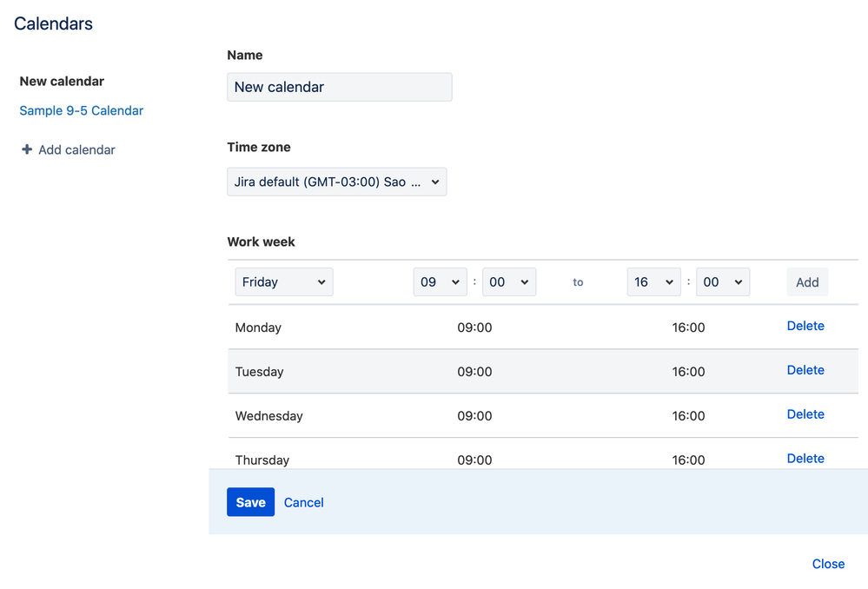Delete the Monday work hours row
Screen dimensions: 868x589
tap(805, 326)
